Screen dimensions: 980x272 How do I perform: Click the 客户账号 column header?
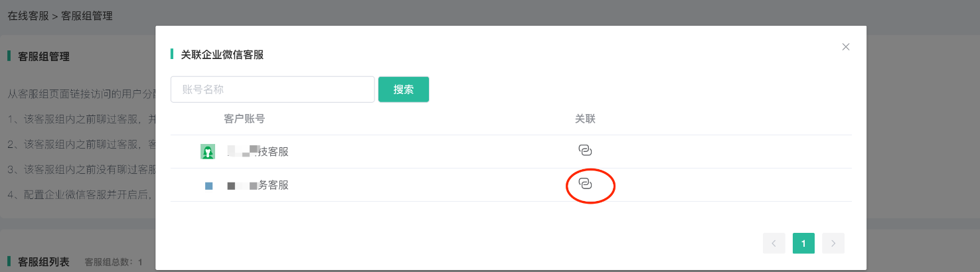pos(244,119)
